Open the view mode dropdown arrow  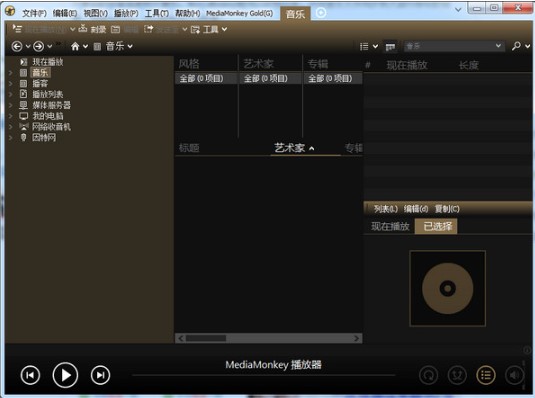[375, 46]
